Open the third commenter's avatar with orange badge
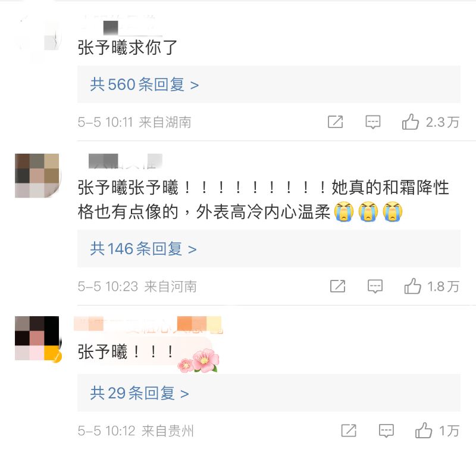476x449 pixels. [x=37, y=338]
